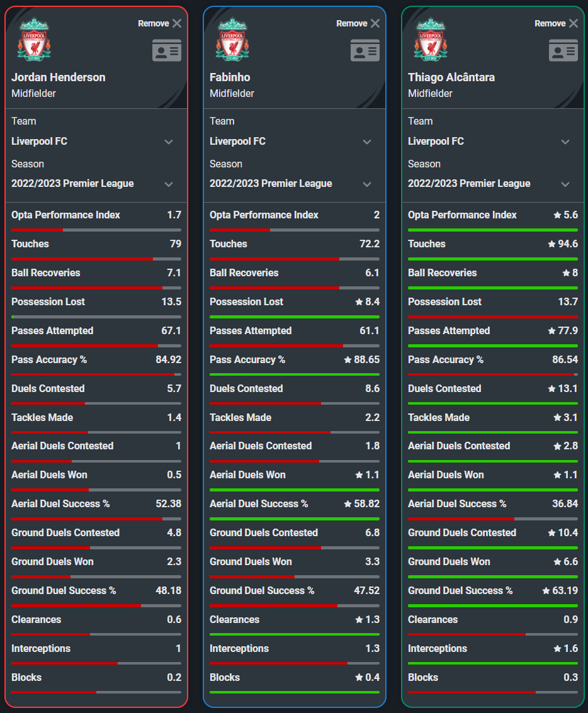Click Thiago's Ground Duels Won value 6.6
Viewport: 588px width, 713px height.
pos(571,561)
